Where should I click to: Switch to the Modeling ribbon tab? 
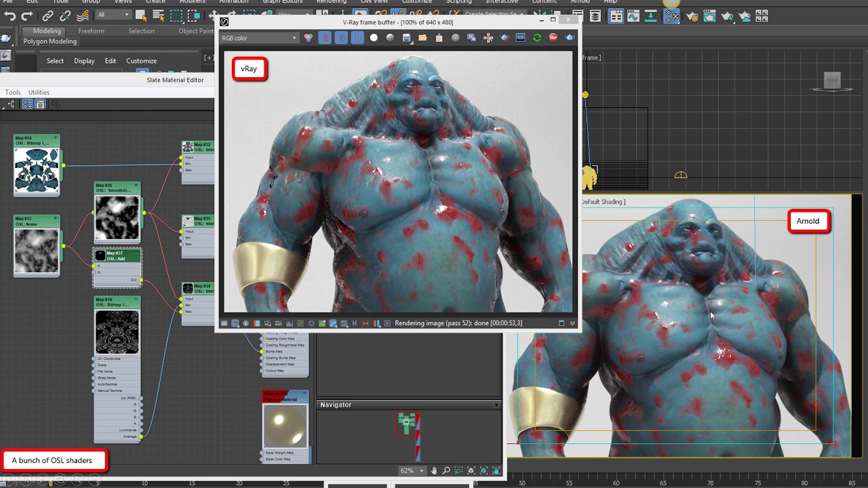click(47, 30)
